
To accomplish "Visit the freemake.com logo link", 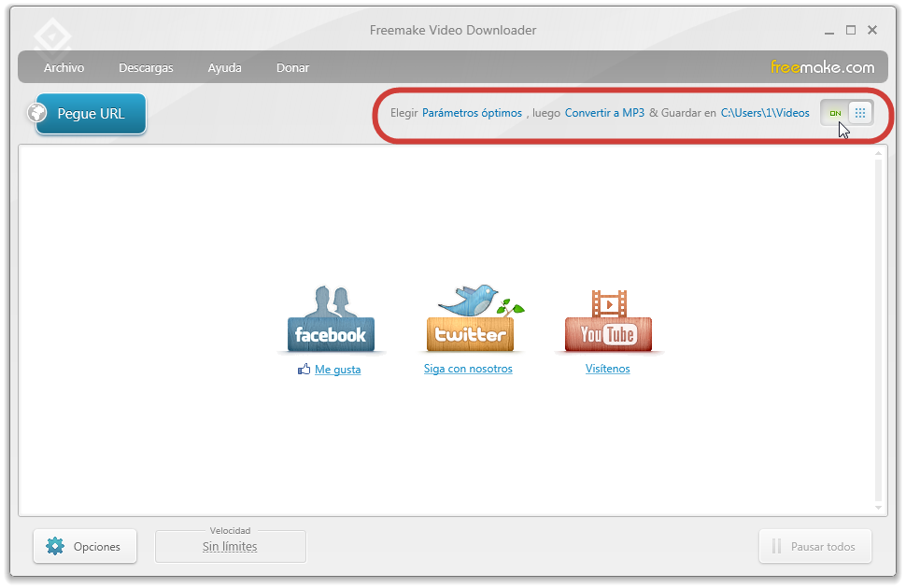I will [x=822, y=67].
